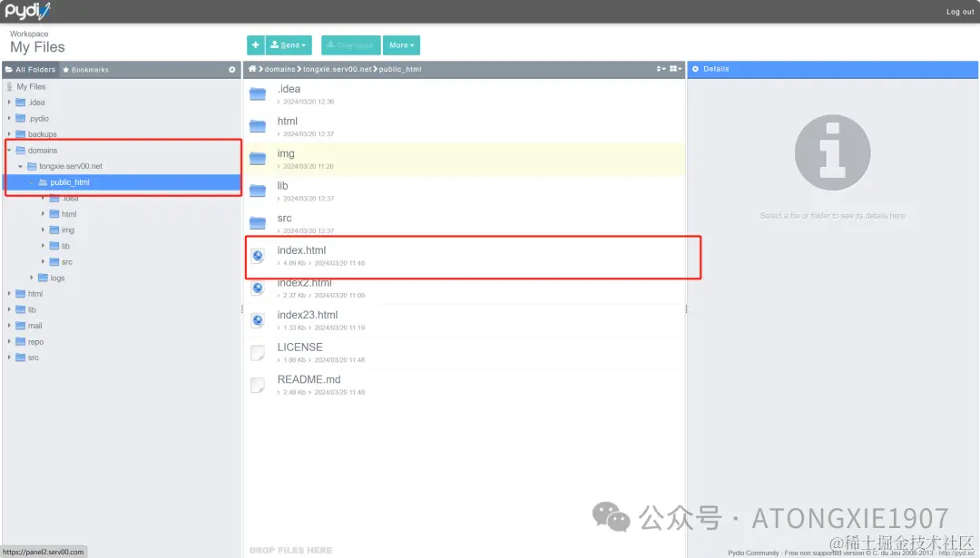
Task: Switch to the All Folders tab
Action: pyautogui.click(x=31, y=69)
